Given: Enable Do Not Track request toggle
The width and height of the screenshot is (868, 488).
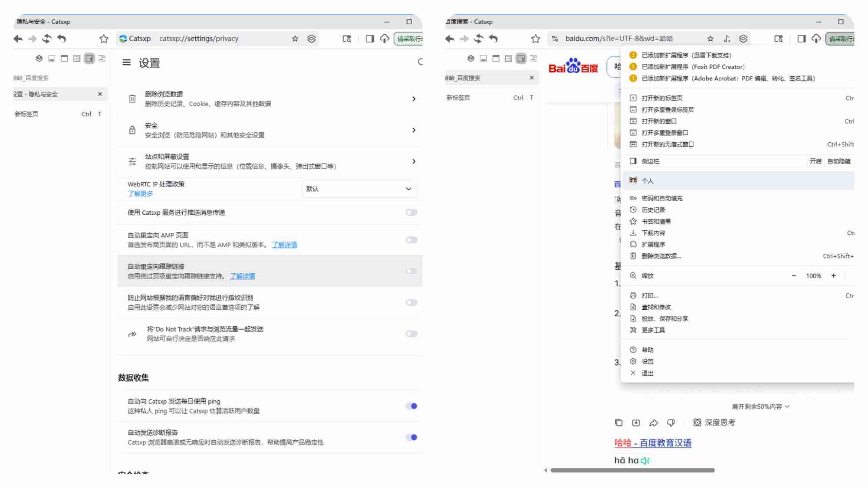Looking at the screenshot, I should (x=411, y=334).
